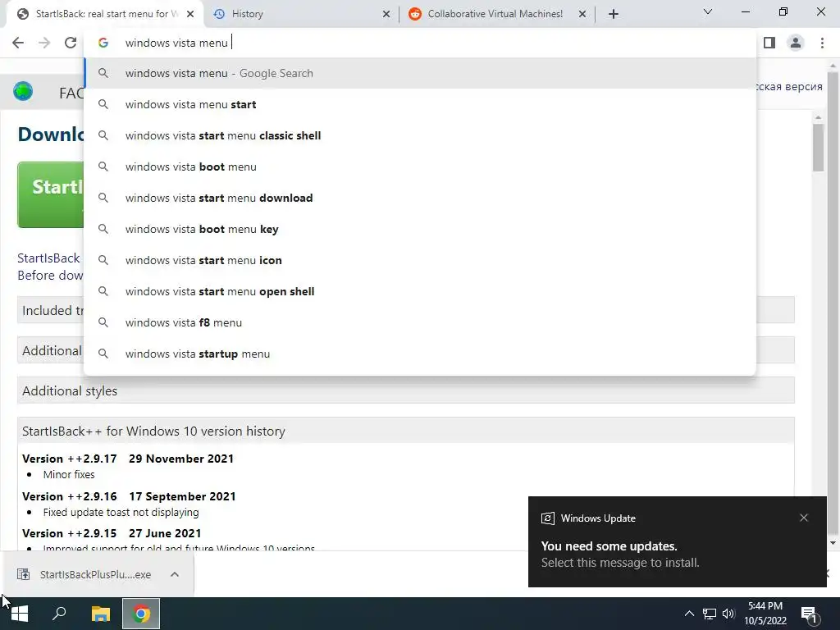The height and width of the screenshot is (630, 840).
Task: Open download item options chevron
Action: [175, 574]
